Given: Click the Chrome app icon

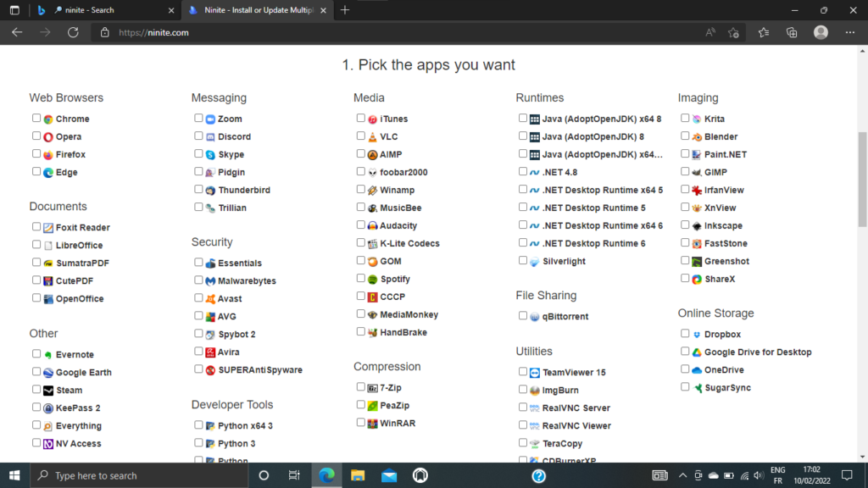Looking at the screenshot, I should point(48,119).
